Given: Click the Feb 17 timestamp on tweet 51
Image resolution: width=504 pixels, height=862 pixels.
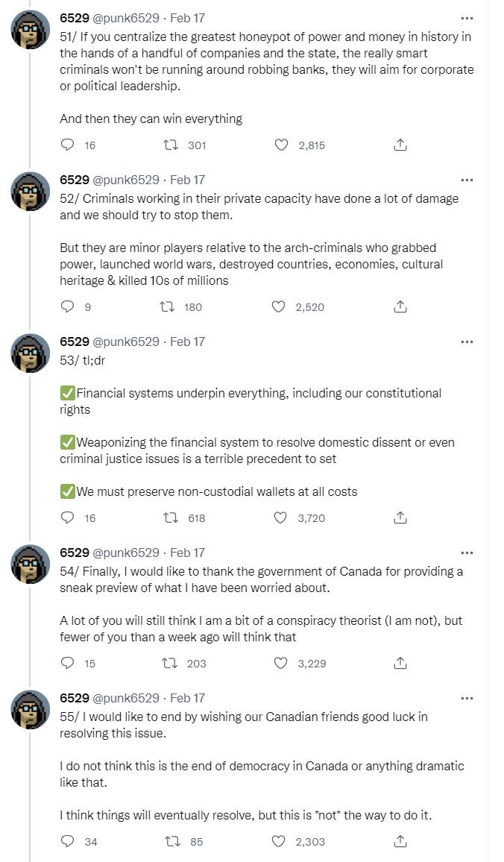Looking at the screenshot, I should pos(187,18).
